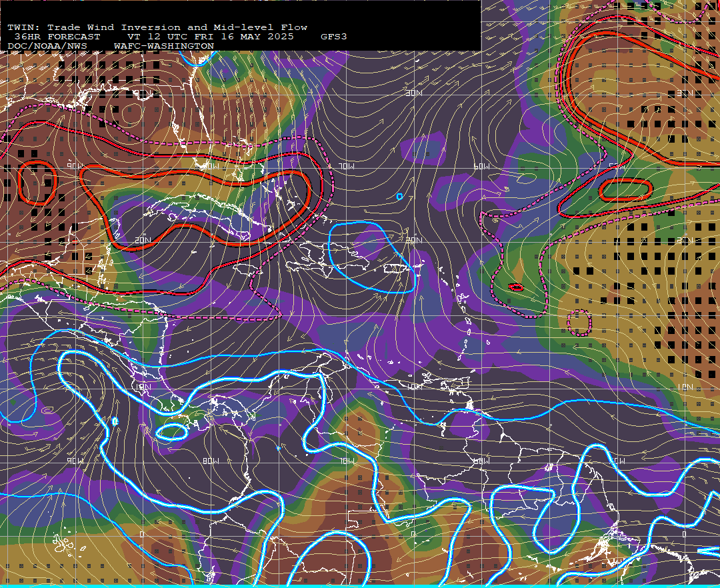
Task: Select the 'DOC/NOAA/NWS' source text
Action: 47,47
